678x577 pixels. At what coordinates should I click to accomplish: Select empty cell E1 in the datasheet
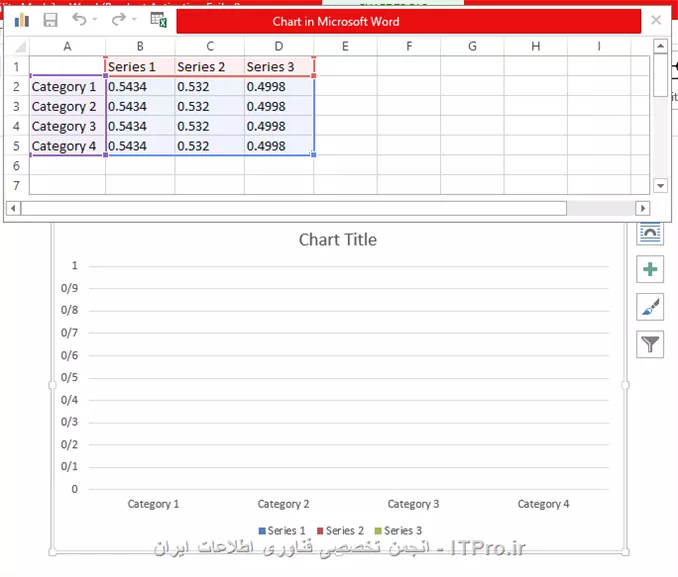(x=345, y=67)
